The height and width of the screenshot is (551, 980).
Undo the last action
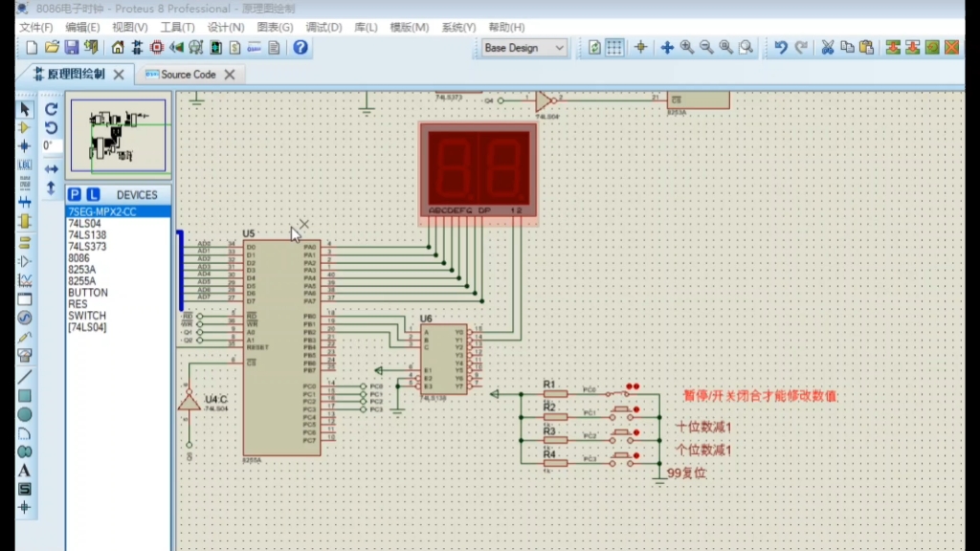(781, 48)
